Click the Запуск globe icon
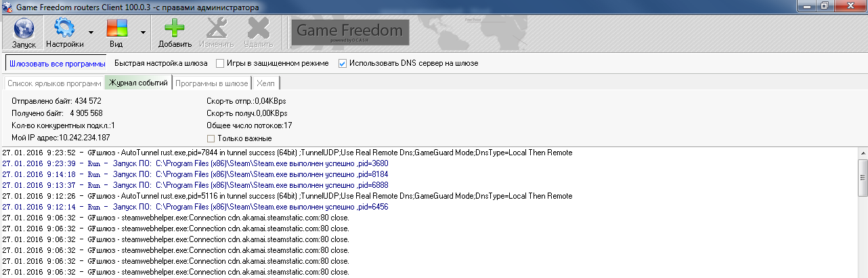The height and width of the screenshot is (278, 868). 24,29
